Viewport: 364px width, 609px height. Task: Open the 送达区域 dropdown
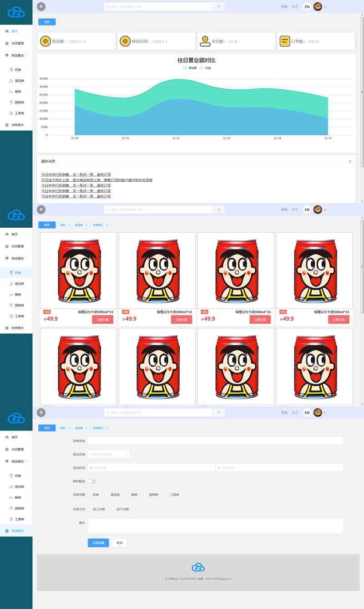[109, 454]
